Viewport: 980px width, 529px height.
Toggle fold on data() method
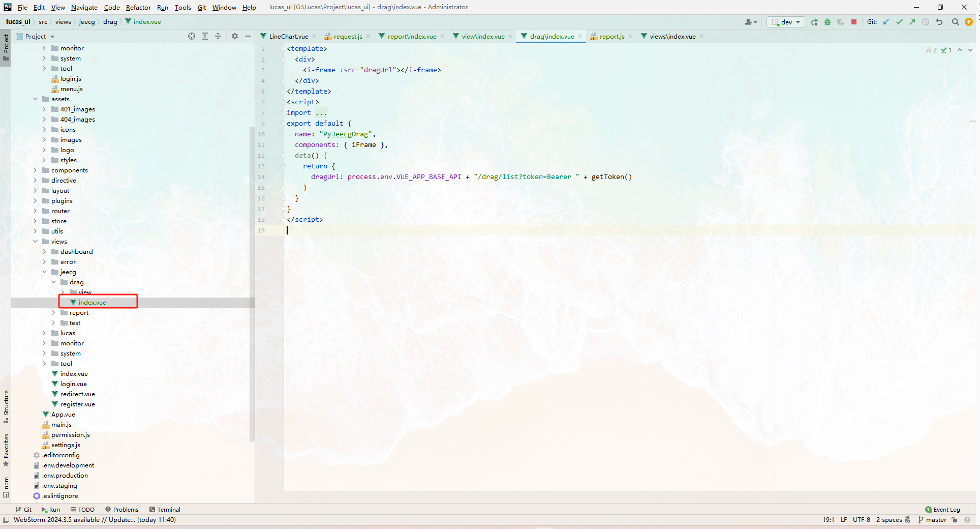click(x=284, y=156)
